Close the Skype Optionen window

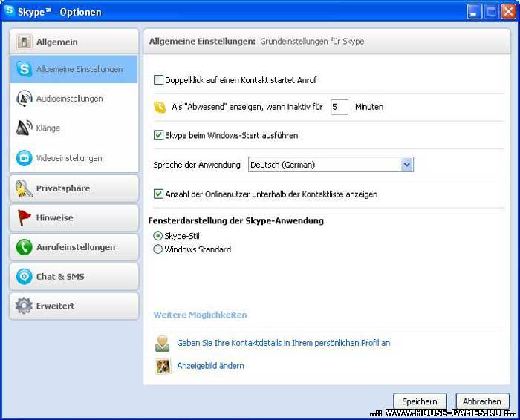(508, 12)
